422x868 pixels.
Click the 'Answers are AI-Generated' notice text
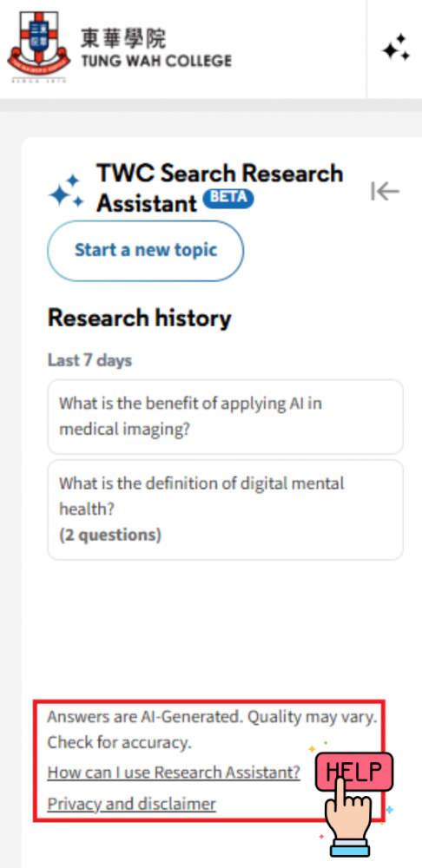pyautogui.click(x=212, y=718)
